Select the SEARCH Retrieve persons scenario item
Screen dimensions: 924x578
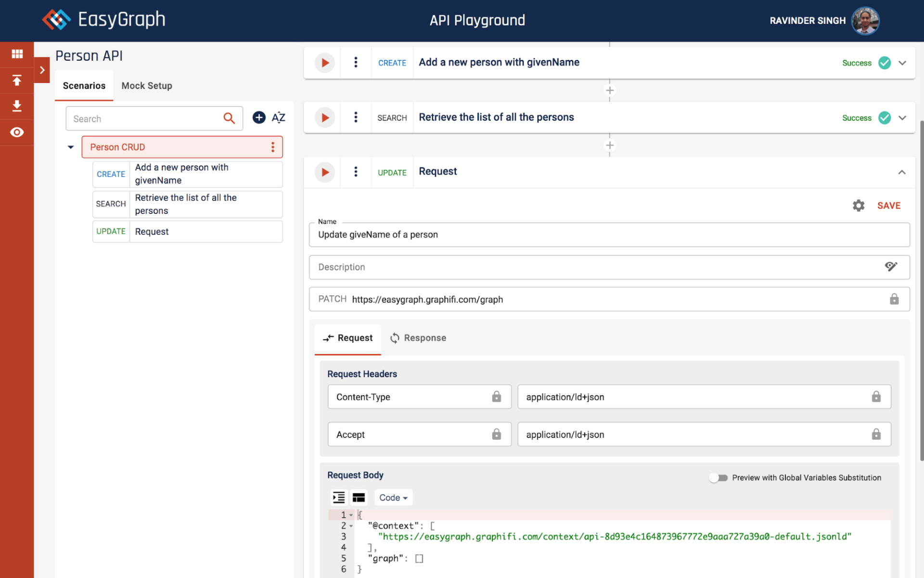pyautogui.click(x=187, y=204)
